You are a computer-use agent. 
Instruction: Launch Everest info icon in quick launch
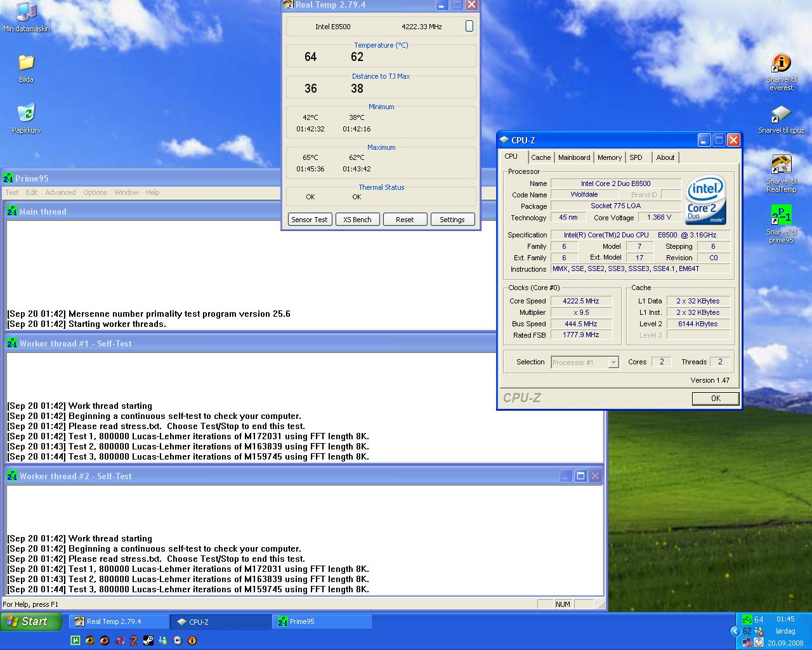tap(192, 640)
